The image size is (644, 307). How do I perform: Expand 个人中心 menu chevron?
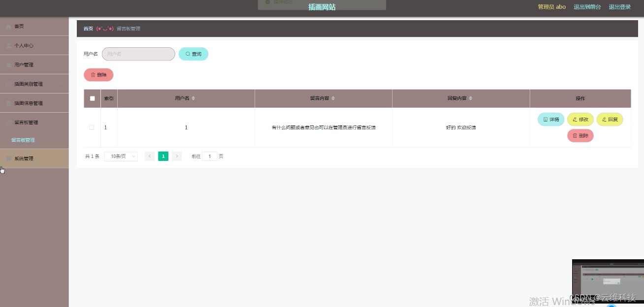(61, 46)
